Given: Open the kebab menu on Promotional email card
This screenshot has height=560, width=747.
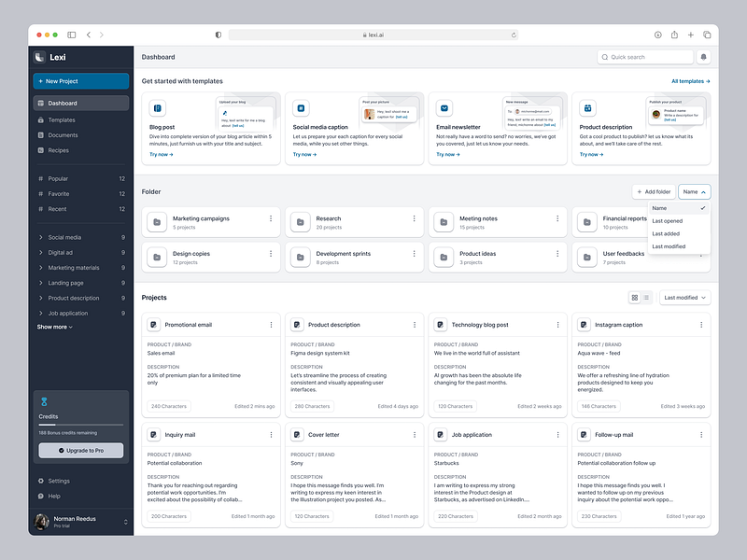Looking at the screenshot, I should pos(273,325).
